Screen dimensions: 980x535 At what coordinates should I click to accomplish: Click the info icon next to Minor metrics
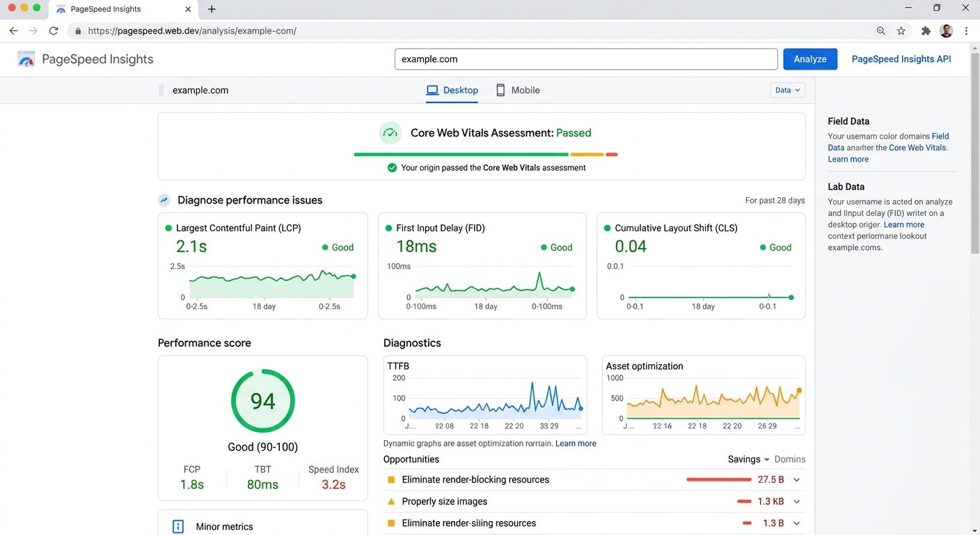pos(177,527)
